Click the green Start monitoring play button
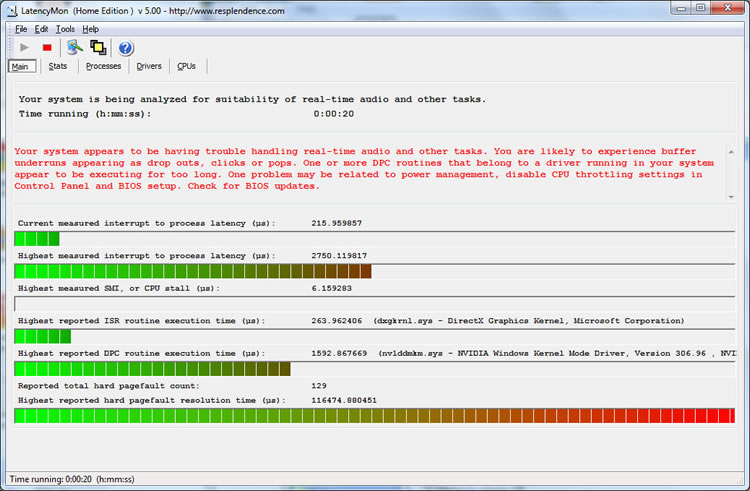 [x=24, y=47]
